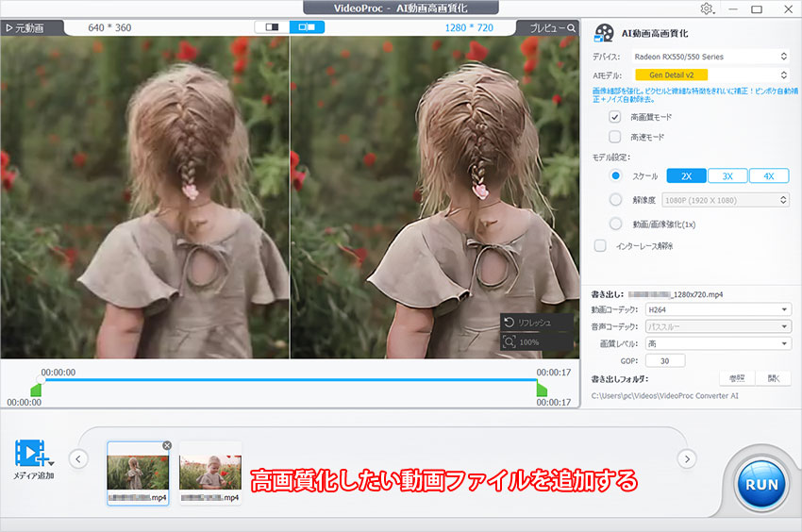Image resolution: width=802 pixels, height=532 pixels.
Task: Open the 画質レベル 高 dropdown
Action: point(718,343)
